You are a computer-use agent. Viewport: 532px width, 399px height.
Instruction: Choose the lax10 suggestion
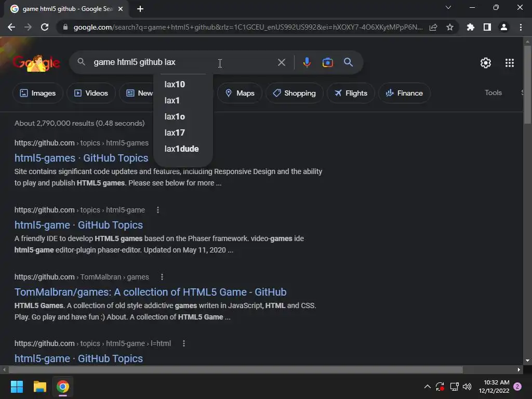tap(183, 84)
